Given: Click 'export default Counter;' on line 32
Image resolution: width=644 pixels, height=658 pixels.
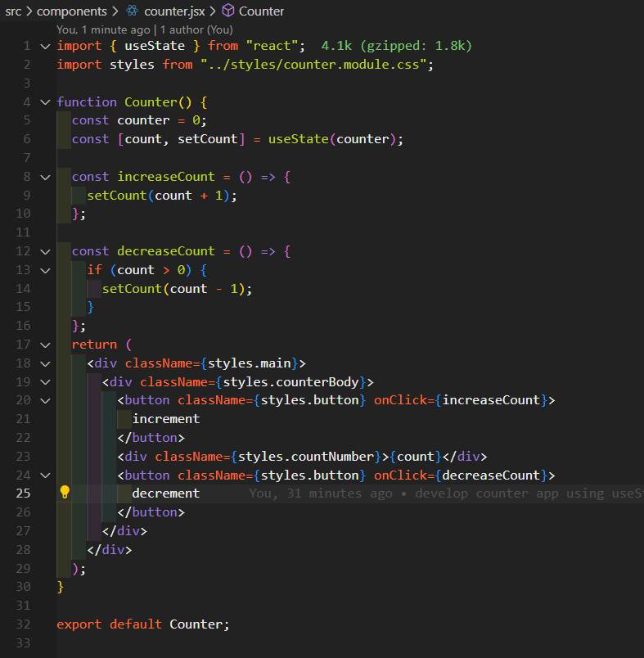Looking at the screenshot, I should tap(143, 624).
